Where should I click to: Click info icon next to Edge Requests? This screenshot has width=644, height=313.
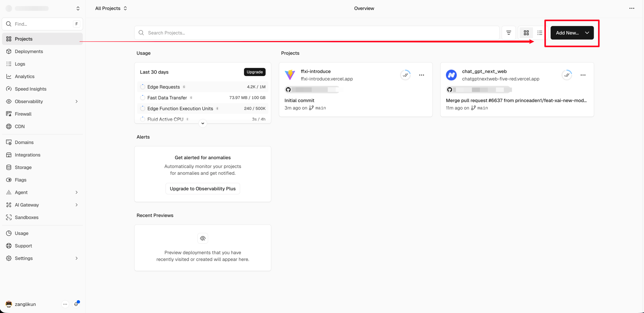(184, 87)
